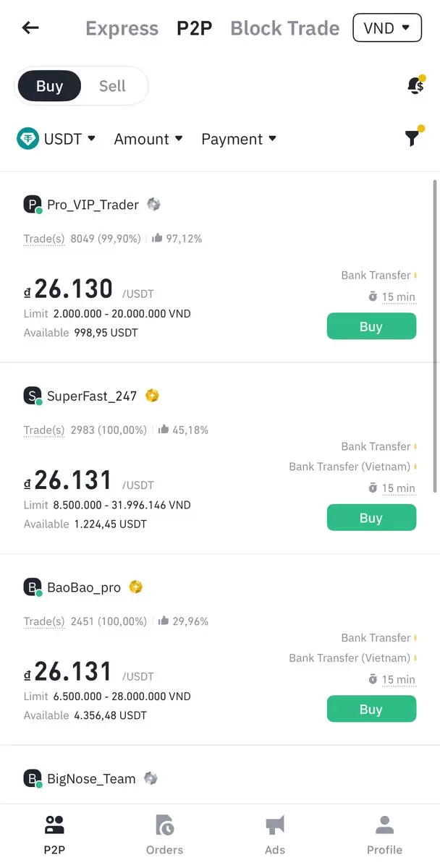This screenshot has height=868, width=440.
Task: Open the filter funnel icon
Action: coord(412,137)
